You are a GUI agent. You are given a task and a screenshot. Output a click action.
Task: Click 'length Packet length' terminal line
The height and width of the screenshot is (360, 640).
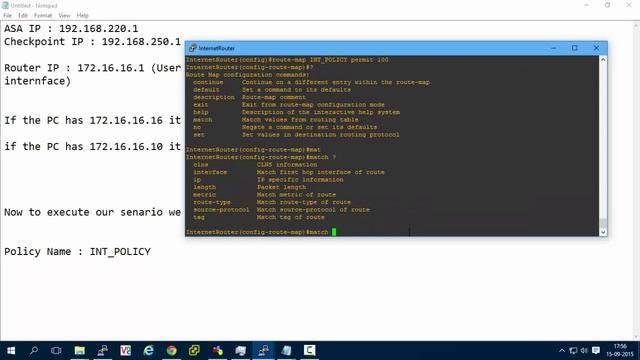pyautogui.click(x=249, y=187)
